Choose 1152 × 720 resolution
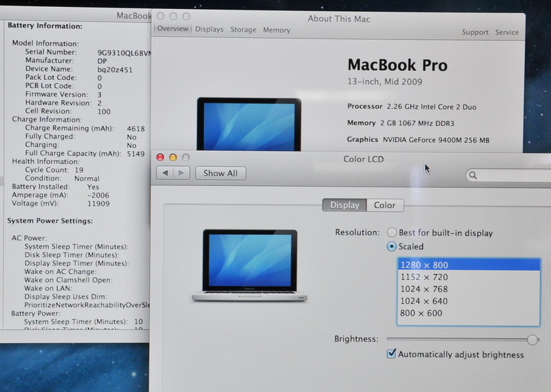 coord(468,277)
